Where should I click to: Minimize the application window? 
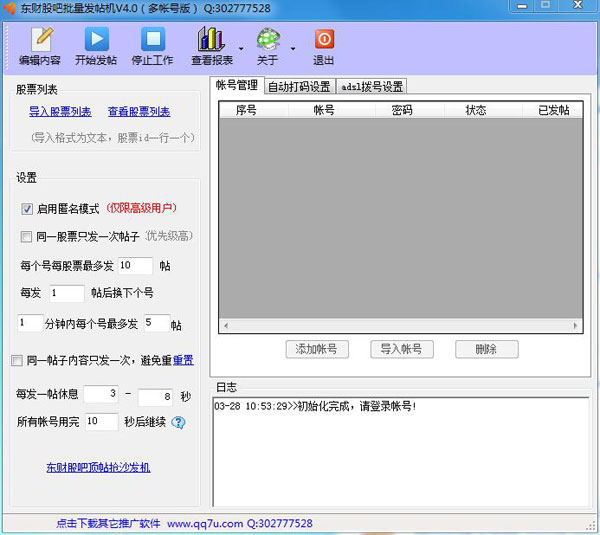(522, 6)
